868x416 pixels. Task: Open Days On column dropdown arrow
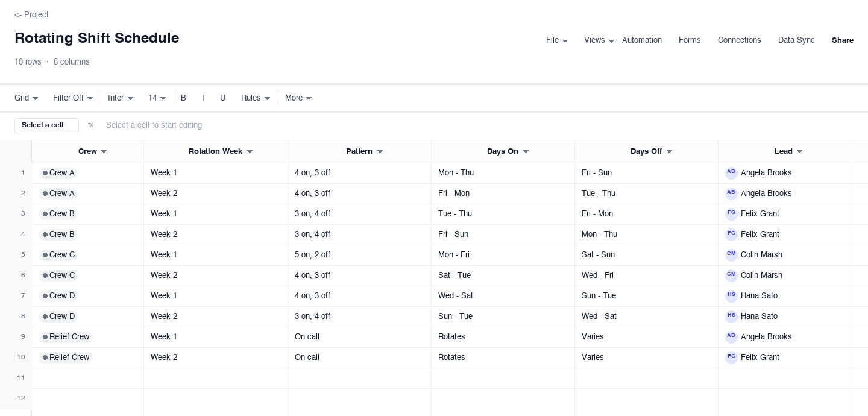coord(526,152)
